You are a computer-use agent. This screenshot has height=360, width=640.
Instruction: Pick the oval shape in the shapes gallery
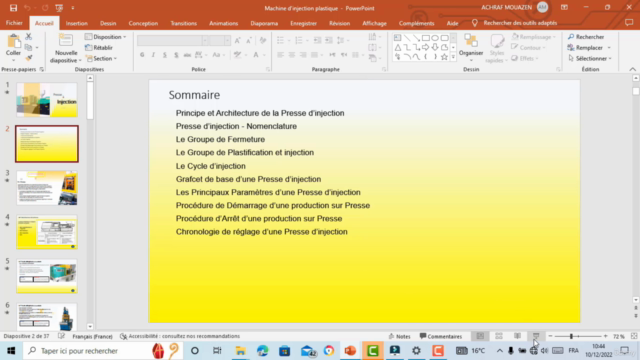click(435, 38)
